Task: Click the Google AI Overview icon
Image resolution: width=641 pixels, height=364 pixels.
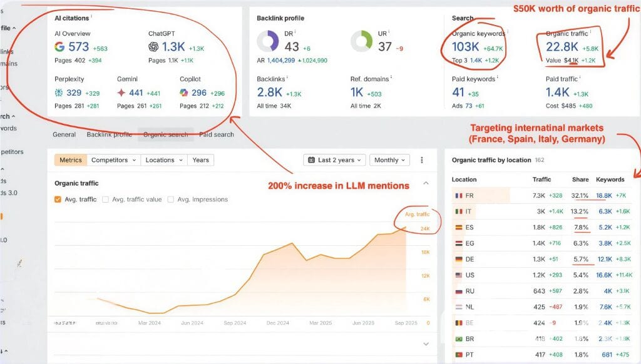Action: click(x=59, y=47)
